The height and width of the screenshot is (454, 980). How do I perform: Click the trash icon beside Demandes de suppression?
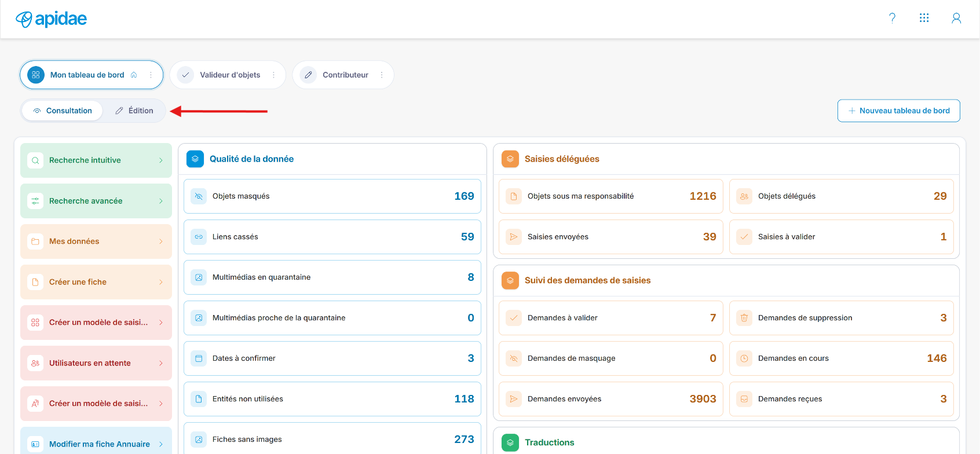(744, 318)
